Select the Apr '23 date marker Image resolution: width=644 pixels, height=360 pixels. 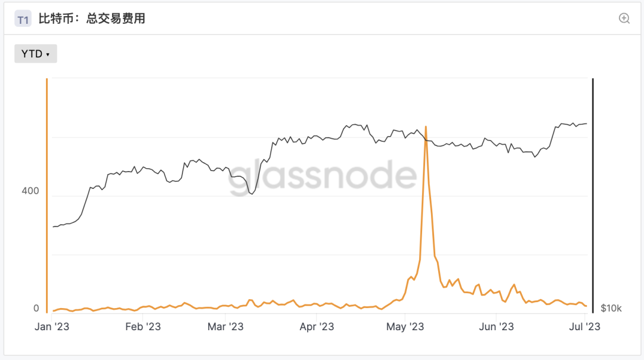317,327
